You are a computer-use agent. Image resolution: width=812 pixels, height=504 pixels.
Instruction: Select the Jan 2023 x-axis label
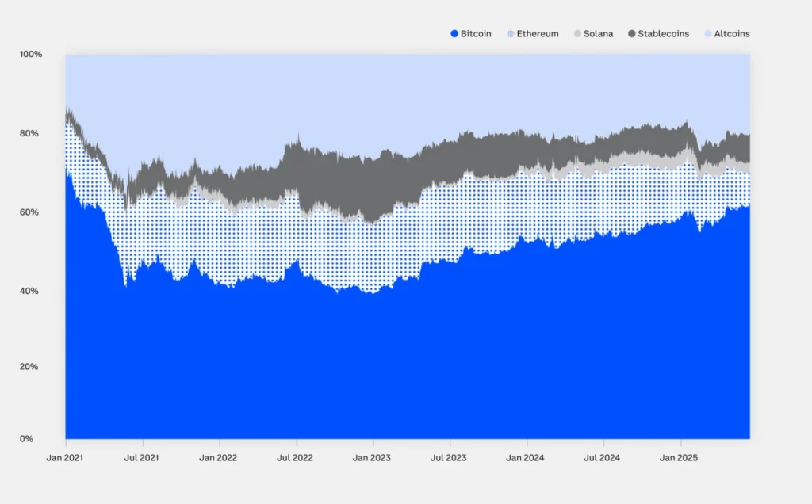click(373, 458)
